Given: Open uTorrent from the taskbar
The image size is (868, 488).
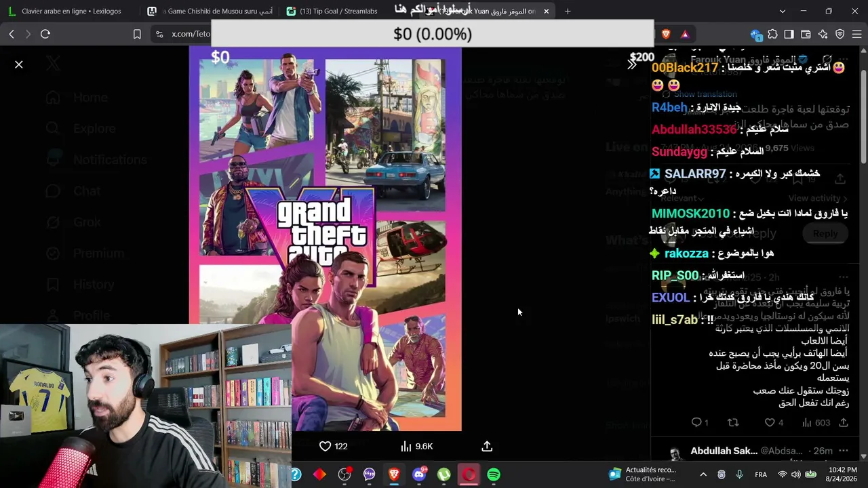Looking at the screenshot, I should 444,474.
